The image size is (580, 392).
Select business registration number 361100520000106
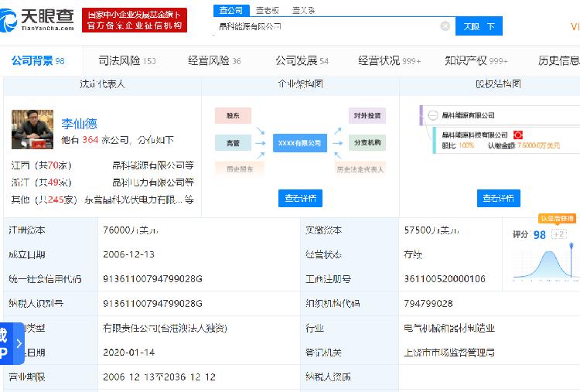click(445, 279)
